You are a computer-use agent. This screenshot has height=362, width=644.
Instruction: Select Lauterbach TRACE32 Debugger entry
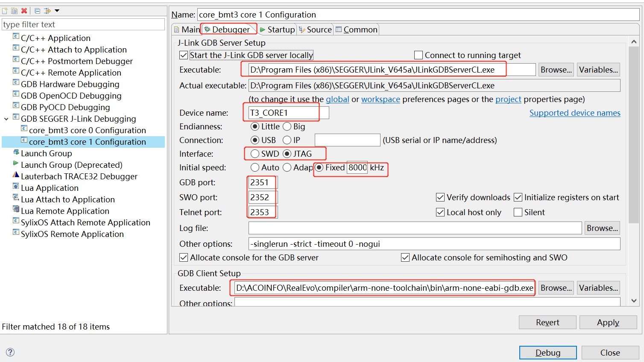tap(79, 176)
